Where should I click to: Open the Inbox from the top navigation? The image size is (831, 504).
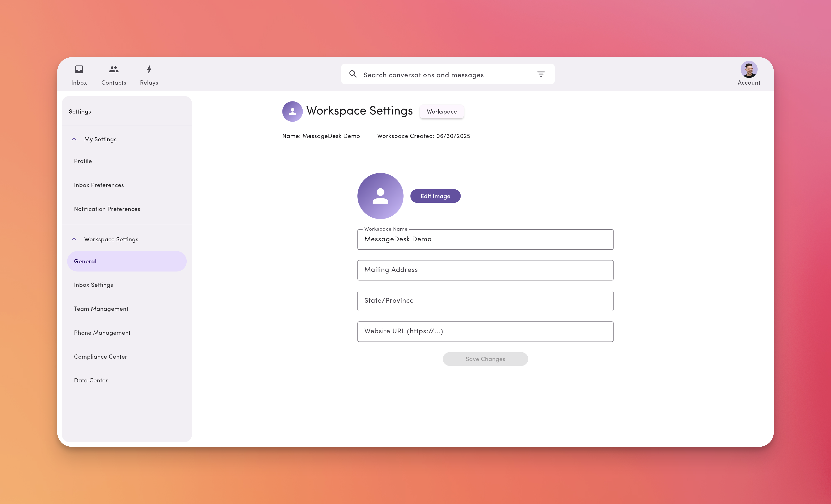pyautogui.click(x=79, y=74)
